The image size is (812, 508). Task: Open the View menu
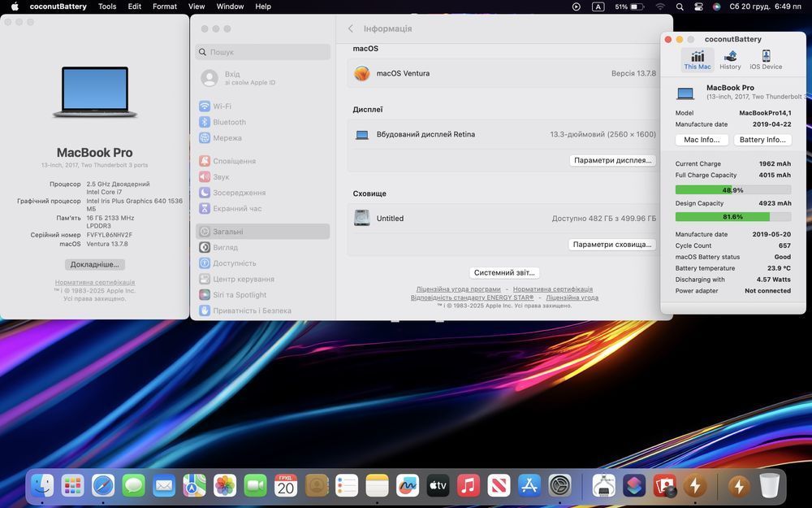coord(197,7)
